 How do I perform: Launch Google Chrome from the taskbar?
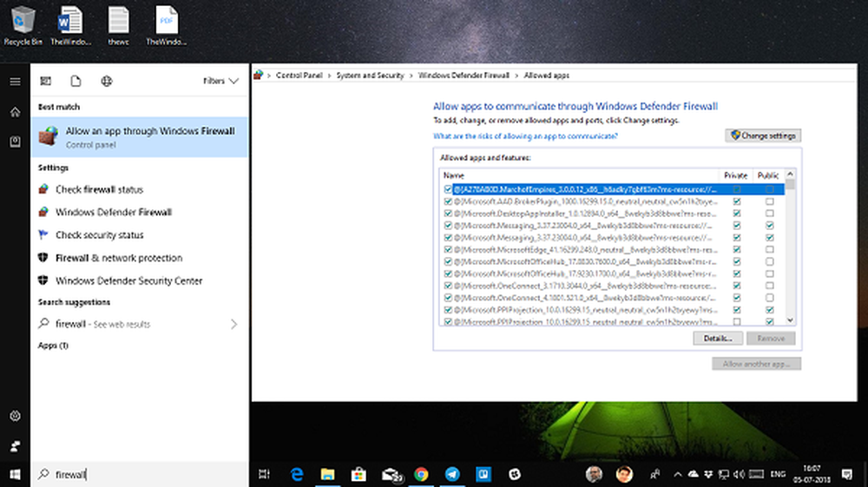(x=421, y=474)
